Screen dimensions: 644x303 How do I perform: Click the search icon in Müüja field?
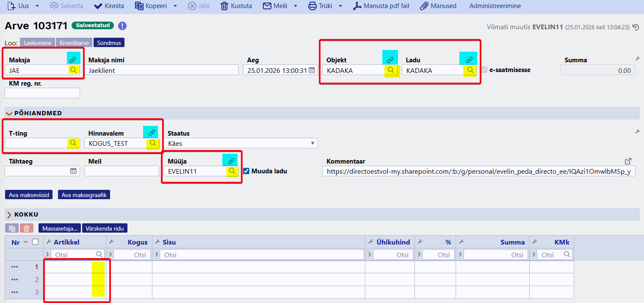pos(232,171)
